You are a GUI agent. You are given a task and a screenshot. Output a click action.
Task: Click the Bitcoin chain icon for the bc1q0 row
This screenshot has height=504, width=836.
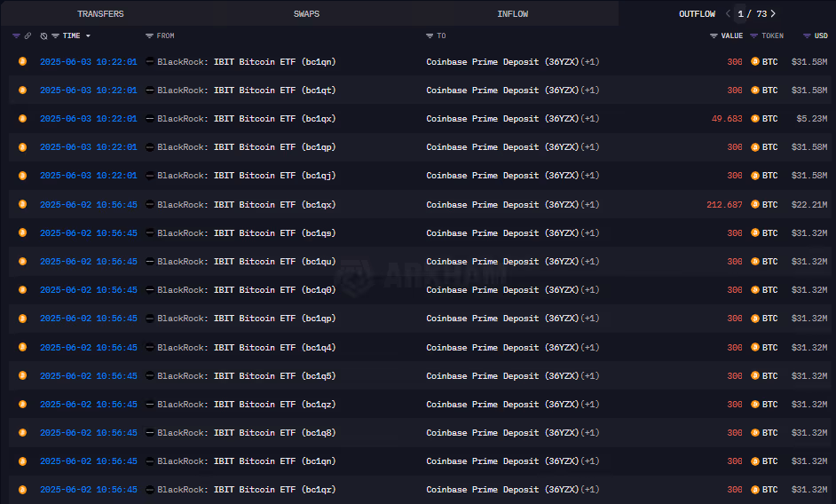click(x=22, y=289)
